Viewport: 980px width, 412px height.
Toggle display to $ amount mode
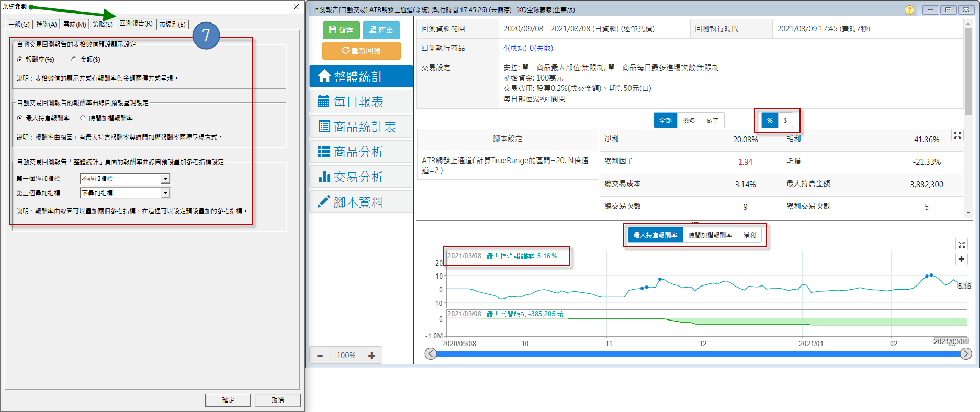click(x=785, y=121)
